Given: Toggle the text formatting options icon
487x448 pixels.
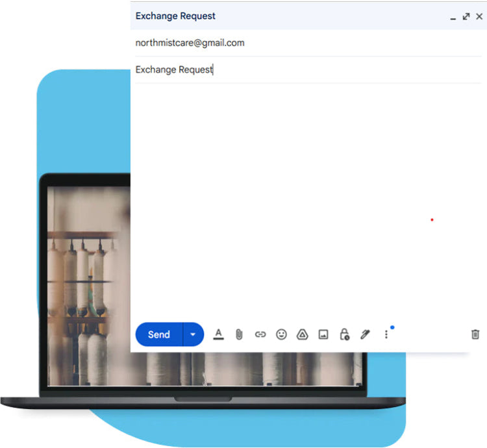Looking at the screenshot, I should (x=218, y=334).
